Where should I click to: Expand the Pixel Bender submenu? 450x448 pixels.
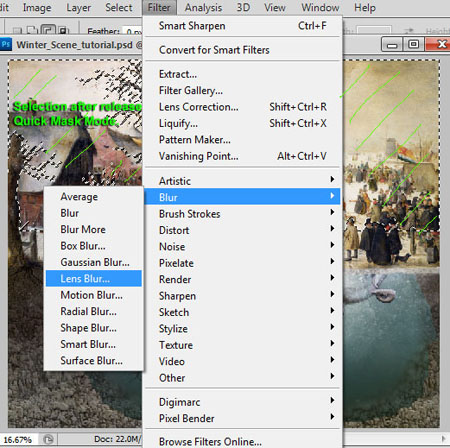pos(242,418)
